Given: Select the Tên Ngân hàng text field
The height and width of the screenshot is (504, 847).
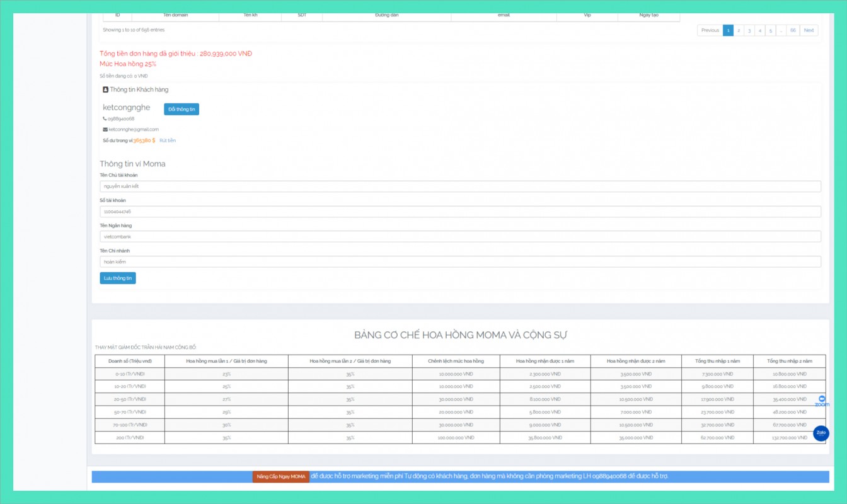Looking at the screenshot, I should click(x=460, y=237).
